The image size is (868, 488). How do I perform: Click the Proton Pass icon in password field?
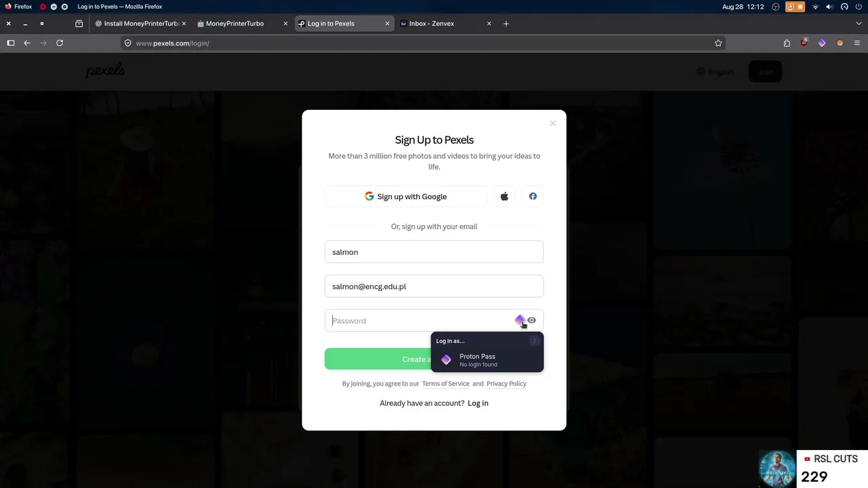pos(519,320)
